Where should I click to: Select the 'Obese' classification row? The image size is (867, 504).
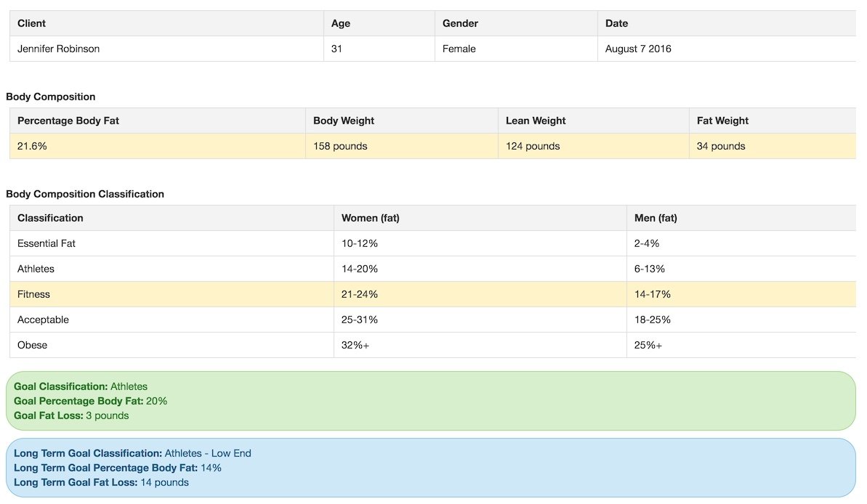click(x=433, y=345)
